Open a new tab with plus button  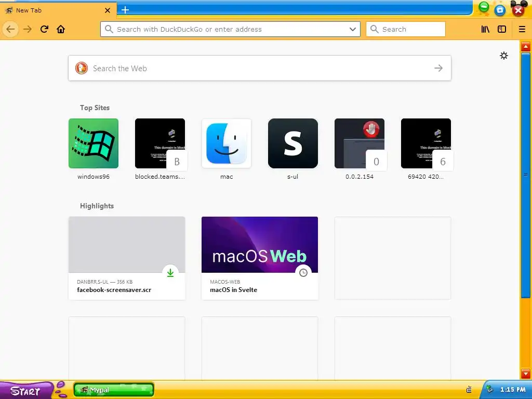pos(125,10)
